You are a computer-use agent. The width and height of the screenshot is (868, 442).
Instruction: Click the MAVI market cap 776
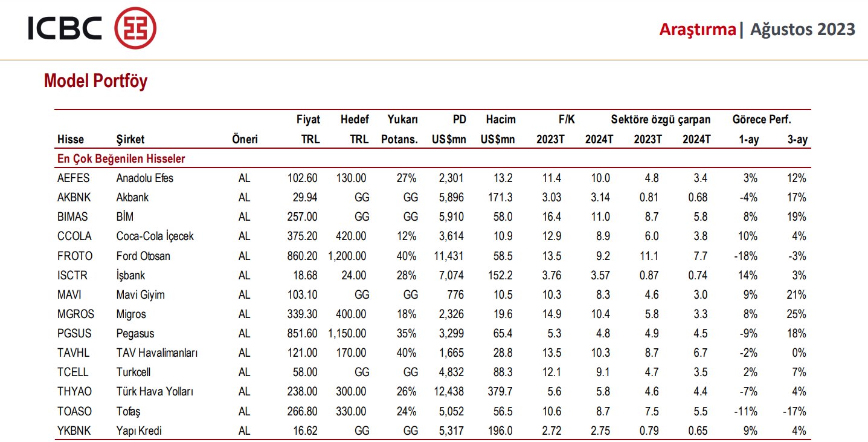(x=456, y=294)
